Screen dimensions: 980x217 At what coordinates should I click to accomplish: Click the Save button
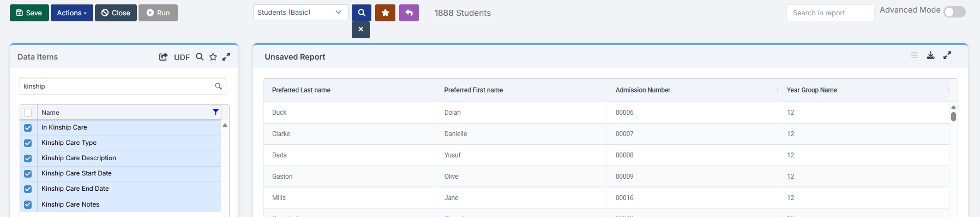[29, 13]
